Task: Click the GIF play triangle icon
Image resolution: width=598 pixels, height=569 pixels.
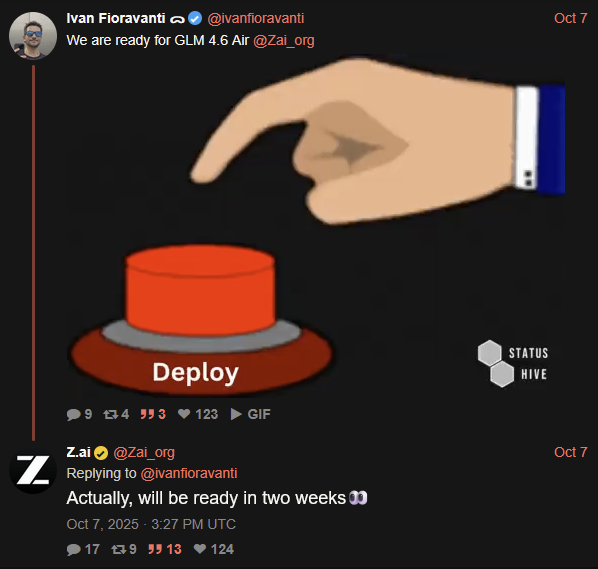Action: pyautogui.click(x=236, y=414)
